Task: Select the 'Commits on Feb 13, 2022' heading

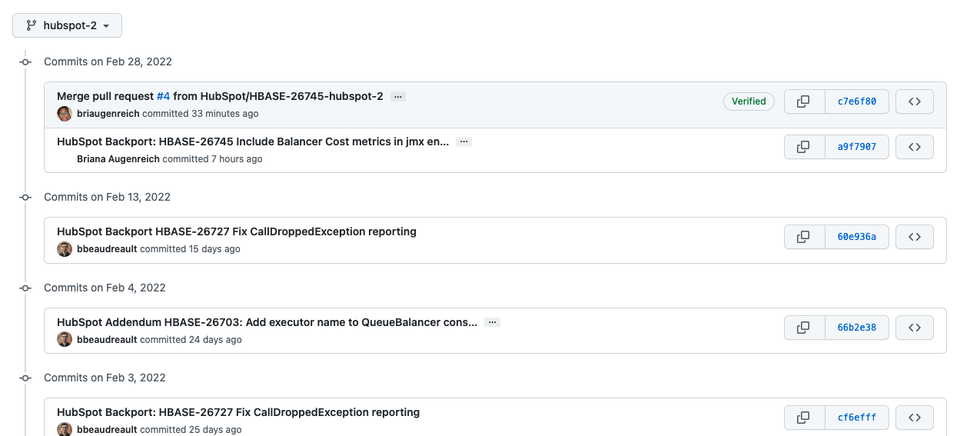Action: click(x=107, y=197)
